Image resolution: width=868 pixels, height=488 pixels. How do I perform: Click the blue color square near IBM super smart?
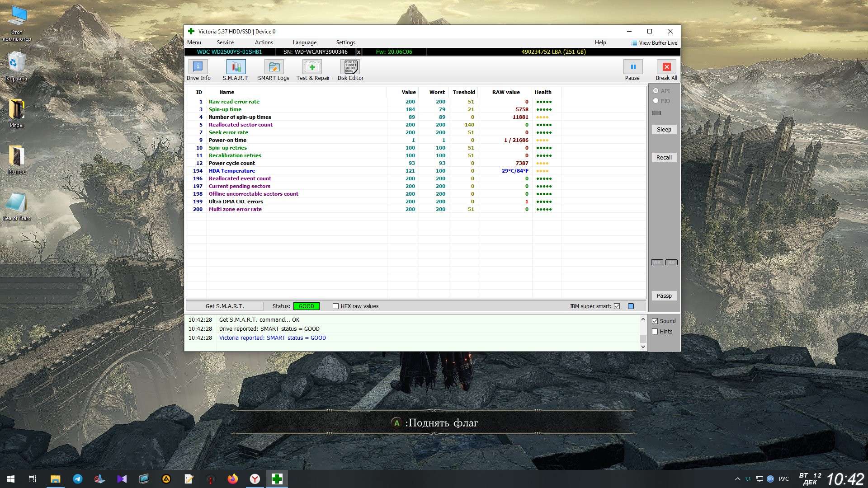(x=631, y=306)
